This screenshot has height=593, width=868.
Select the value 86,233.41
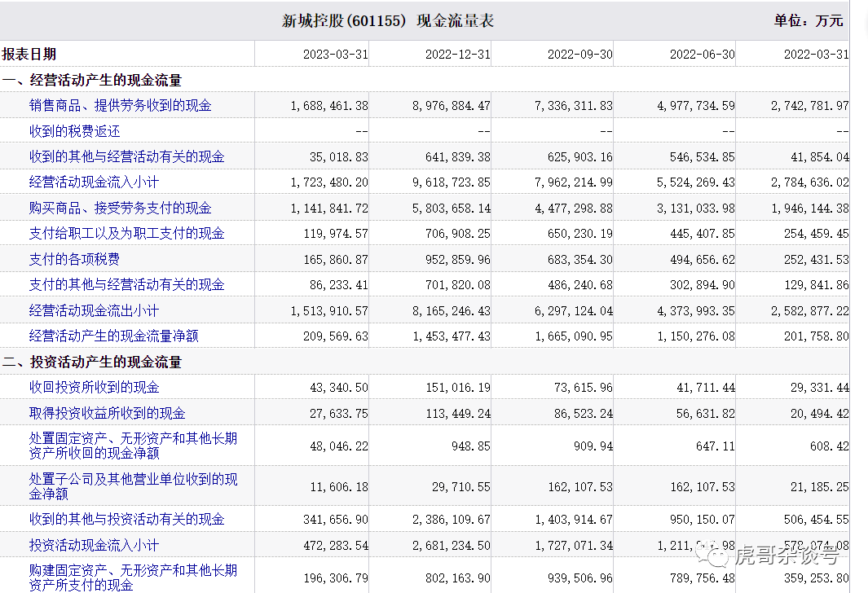click(339, 285)
